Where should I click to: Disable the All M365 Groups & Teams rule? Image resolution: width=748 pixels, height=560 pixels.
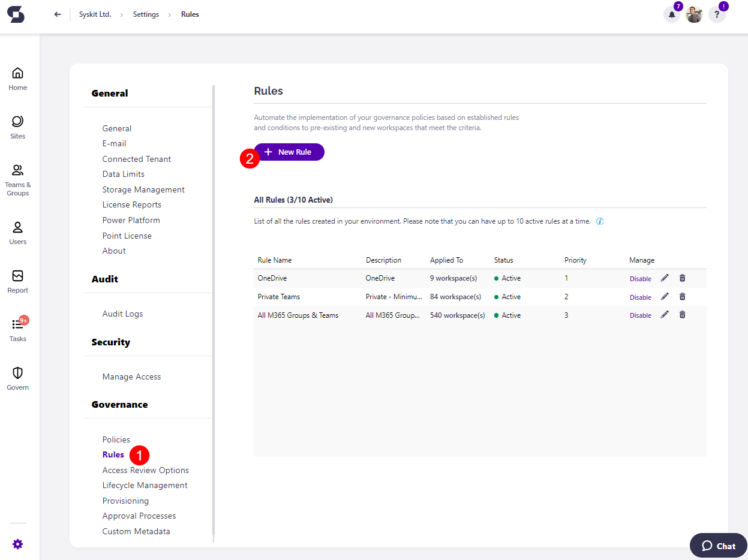click(x=640, y=315)
